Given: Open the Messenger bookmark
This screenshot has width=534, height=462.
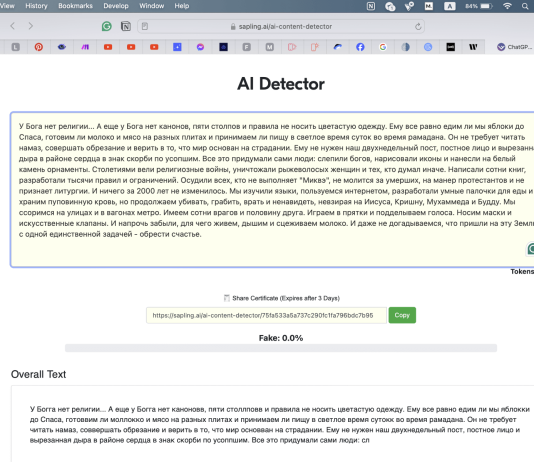Looking at the screenshot, I should [200, 47].
